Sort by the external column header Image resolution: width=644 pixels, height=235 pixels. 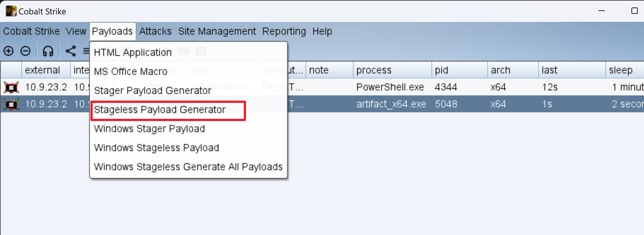[46, 70]
